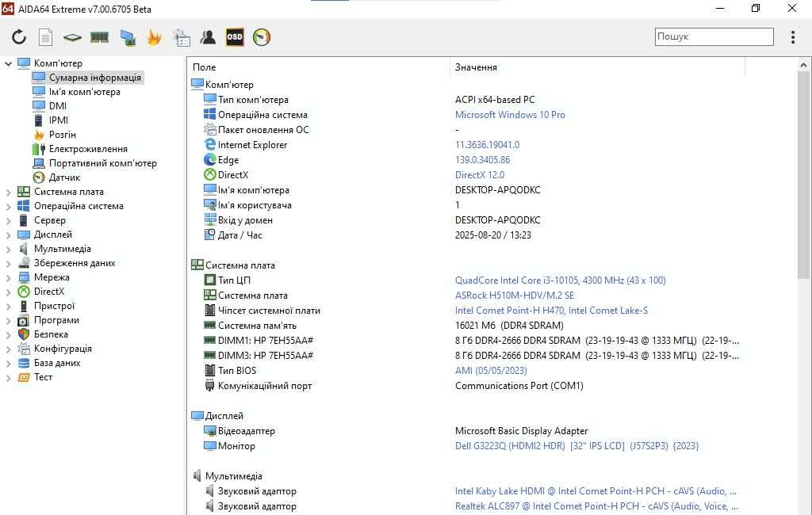Expand the Сервер tree node
Image resolution: width=812 pixels, height=515 pixels.
pos(8,220)
